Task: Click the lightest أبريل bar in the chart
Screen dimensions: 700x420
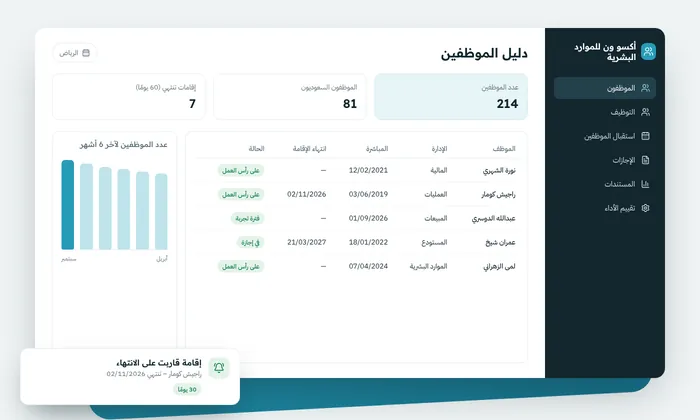Action: pos(161,212)
